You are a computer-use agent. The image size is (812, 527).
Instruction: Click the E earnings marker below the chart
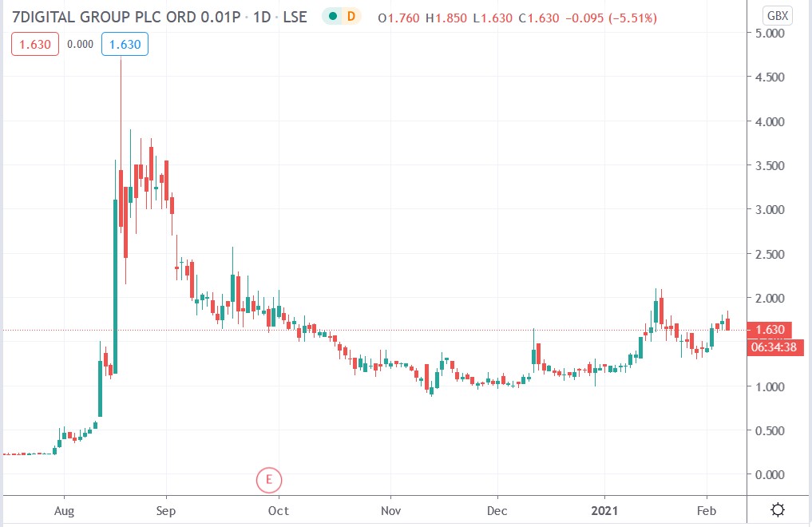(269, 480)
